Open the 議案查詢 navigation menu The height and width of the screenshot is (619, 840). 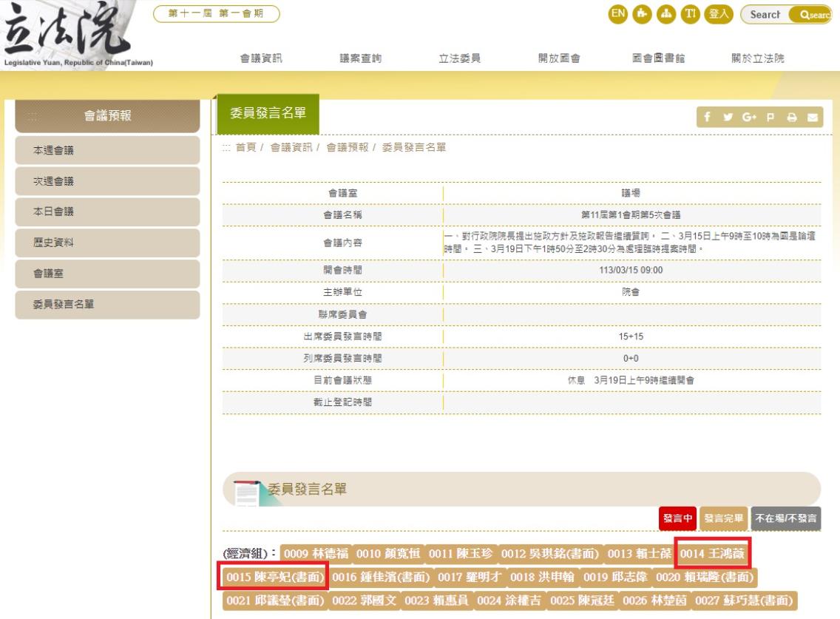360,59
